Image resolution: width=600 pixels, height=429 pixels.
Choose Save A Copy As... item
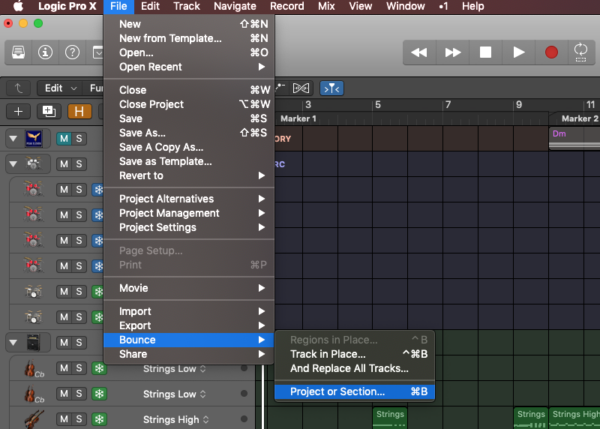click(189, 147)
